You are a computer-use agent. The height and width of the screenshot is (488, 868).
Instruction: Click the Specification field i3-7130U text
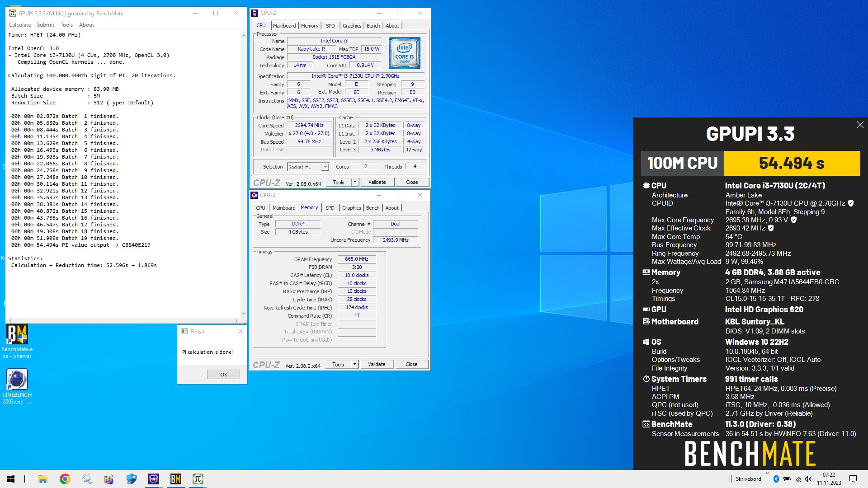point(355,76)
